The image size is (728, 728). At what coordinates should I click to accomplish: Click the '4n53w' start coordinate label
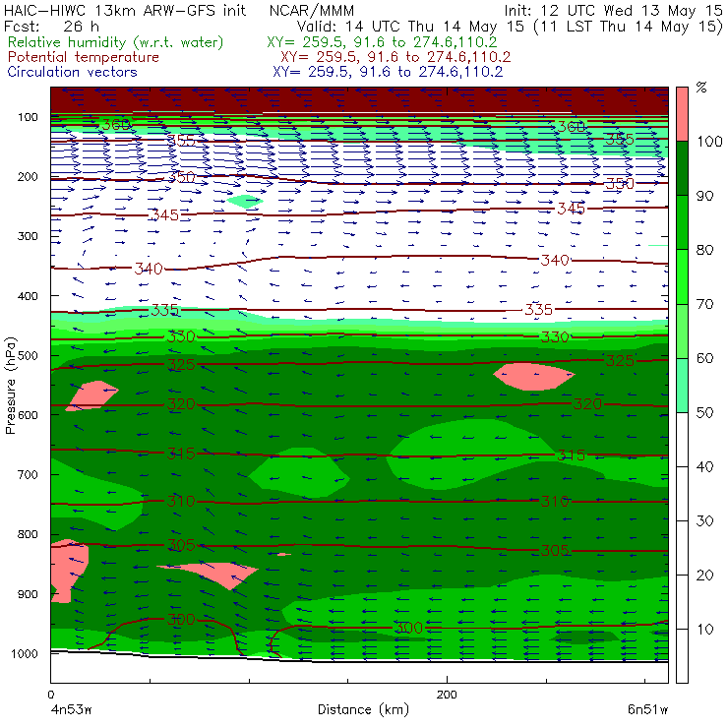(x=70, y=709)
